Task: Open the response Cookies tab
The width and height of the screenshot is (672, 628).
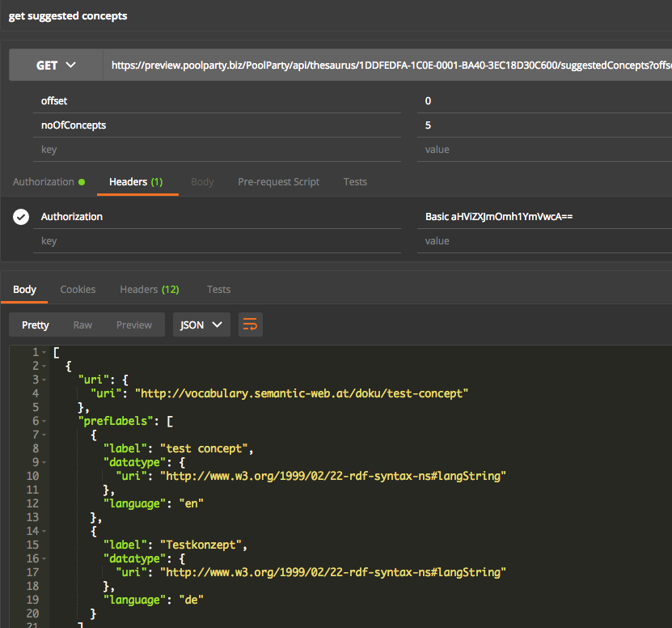Action: [x=78, y=289]
